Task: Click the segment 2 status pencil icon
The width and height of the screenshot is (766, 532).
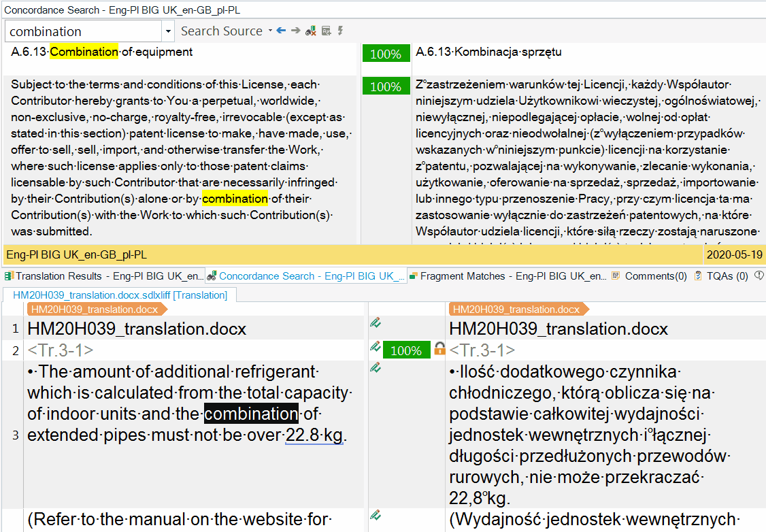Action: [x=376, y=346]
